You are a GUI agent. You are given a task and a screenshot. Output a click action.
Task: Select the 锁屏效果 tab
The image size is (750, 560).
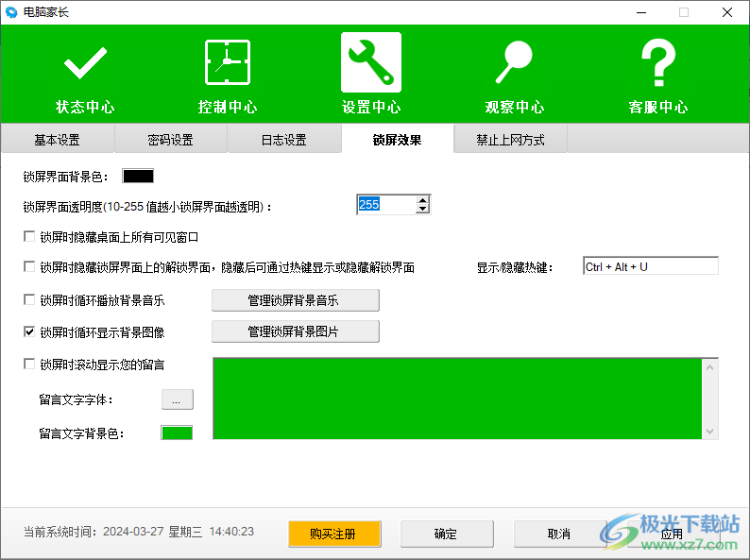(x=398, y=140)
